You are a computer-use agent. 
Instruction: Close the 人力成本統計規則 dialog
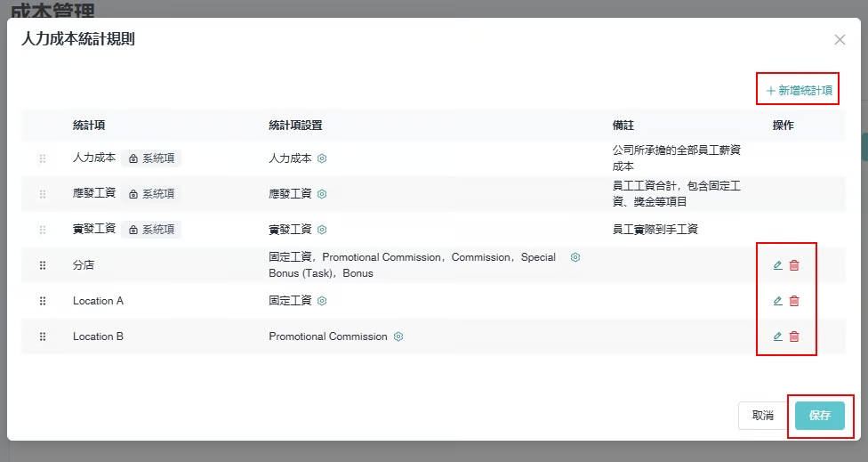840,39
